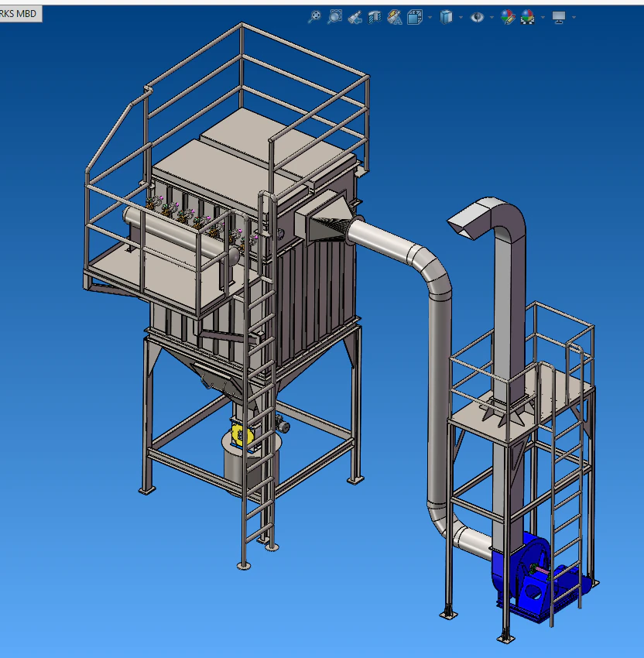Screen dimensions: 644x658
Task: Expand the View Settings dropdown arrow
Action: click(574, 17)
